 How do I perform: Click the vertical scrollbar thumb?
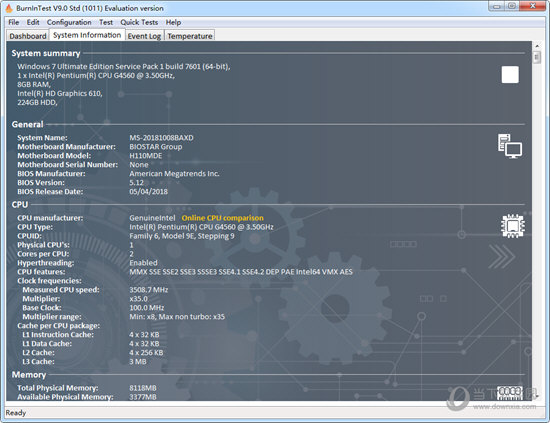(537, 57)
